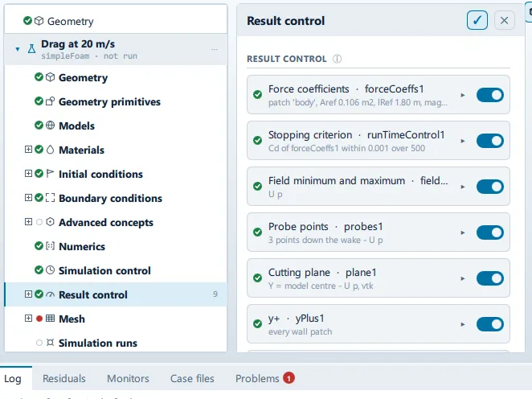This screenshot has height=399, width=532.
Task: Open the Residuals tab
Action: point(64,378)
